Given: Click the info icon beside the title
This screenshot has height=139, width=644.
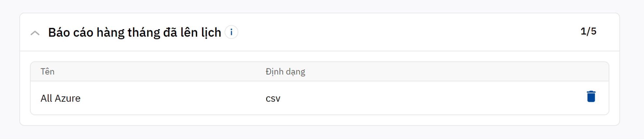Looking at the screenshot, I should (231, 32).
